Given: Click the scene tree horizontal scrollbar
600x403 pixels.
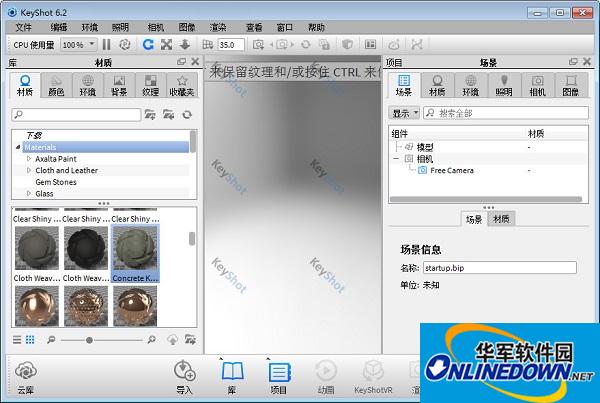Looking at the screenshot, I should pyautogui.click(x=486, y=199).
